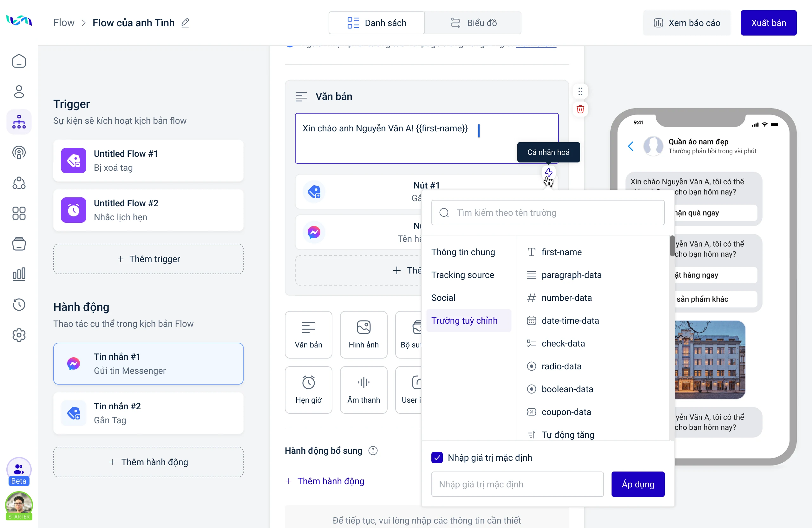This screenshot has height=528, width=812.
Task: Switch to the Biểu đồ tab
Action: point(473,23)
